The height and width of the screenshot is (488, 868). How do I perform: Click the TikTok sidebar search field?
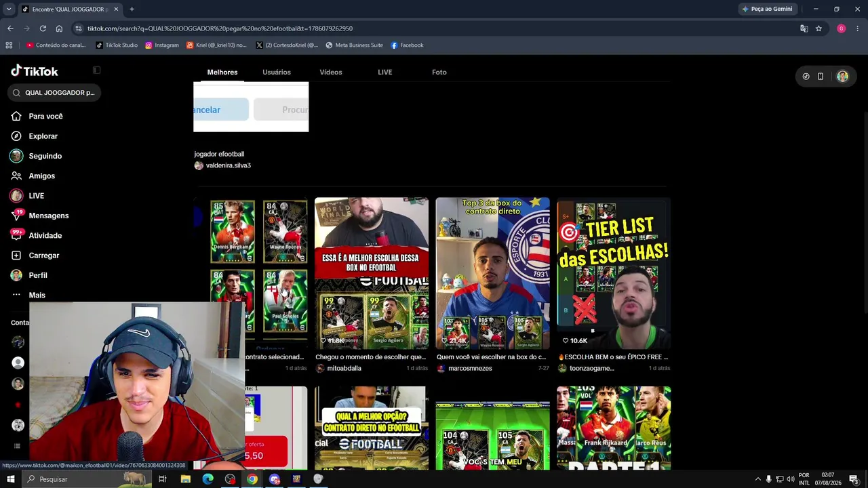[54, 93]
